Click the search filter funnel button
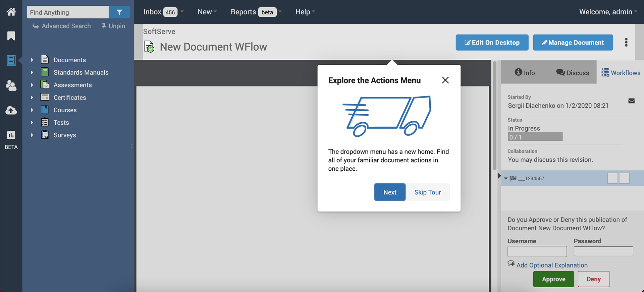Screen dimensions: 644x292 coord(119,12)
